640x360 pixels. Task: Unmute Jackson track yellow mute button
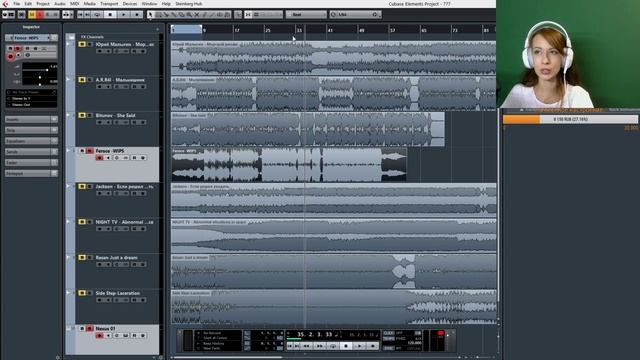coord(82,186)
